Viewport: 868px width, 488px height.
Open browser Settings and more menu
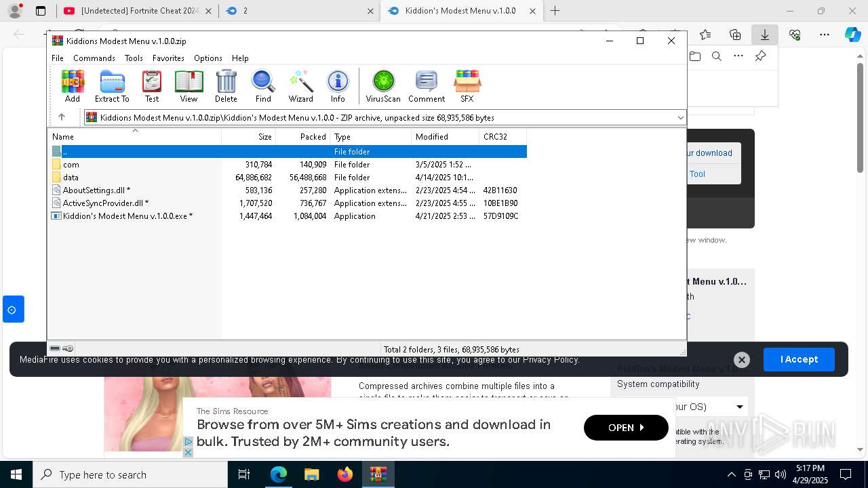point(825,35)
